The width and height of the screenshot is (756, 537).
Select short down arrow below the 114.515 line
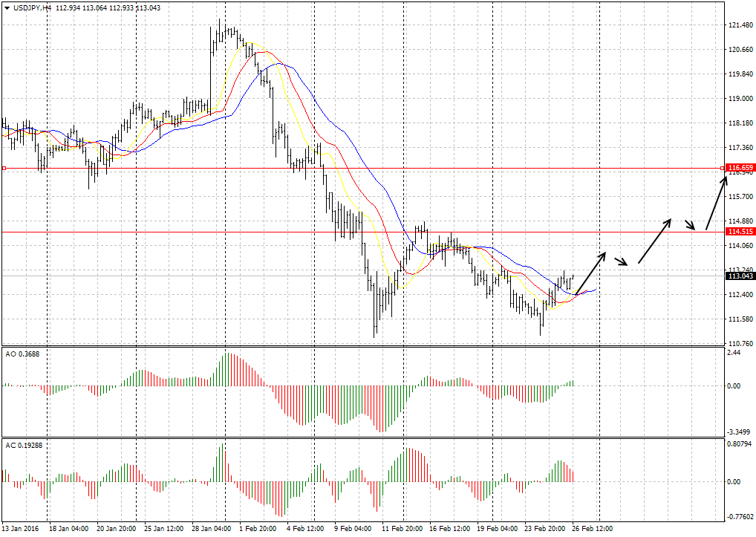[x=624, y=261]
